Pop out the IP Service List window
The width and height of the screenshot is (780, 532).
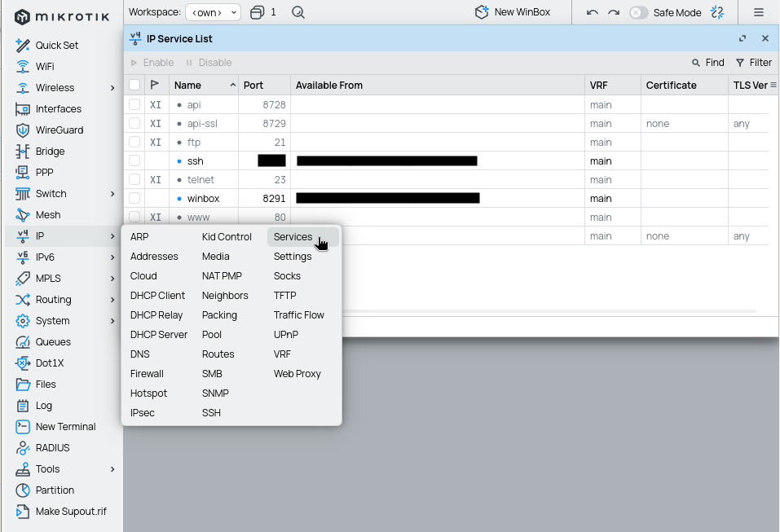tap(743, 38)
